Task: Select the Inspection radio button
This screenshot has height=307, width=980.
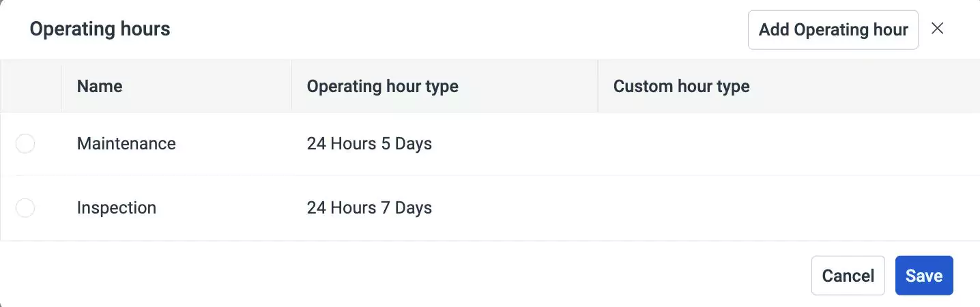Action: [25, 208]
